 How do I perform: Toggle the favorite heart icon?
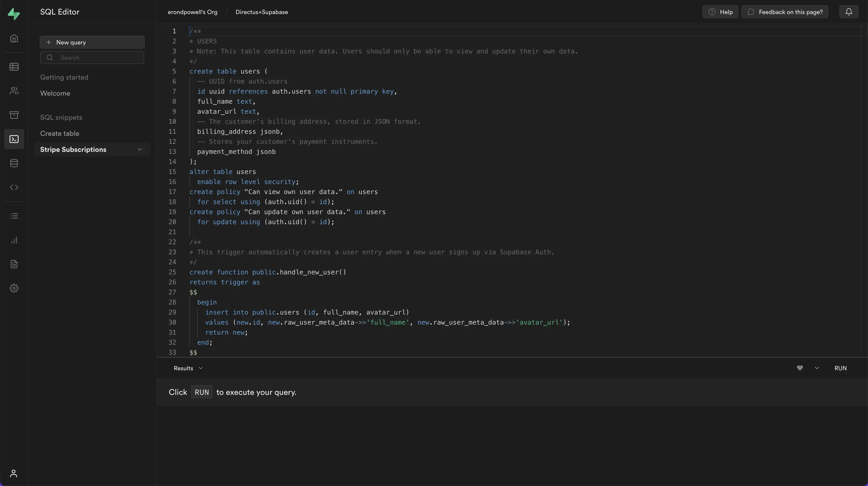click(x=800, y=368)
